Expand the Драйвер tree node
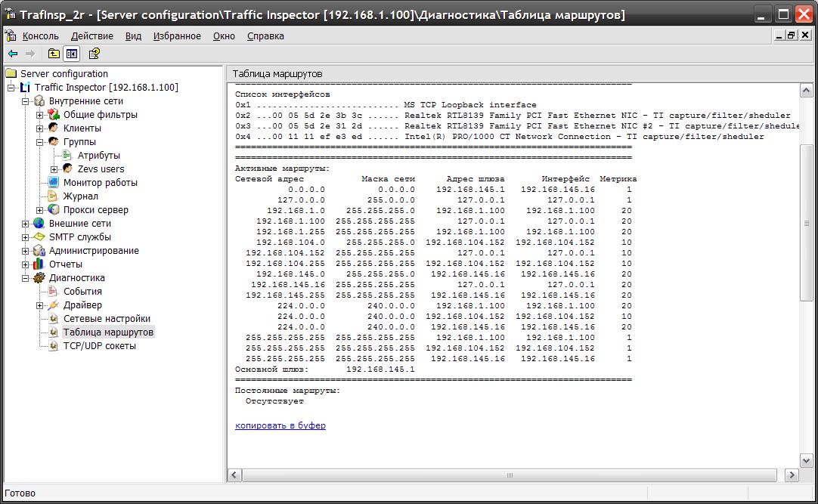The width and height of the screenshot is (818, 504). tap(40, 305)
